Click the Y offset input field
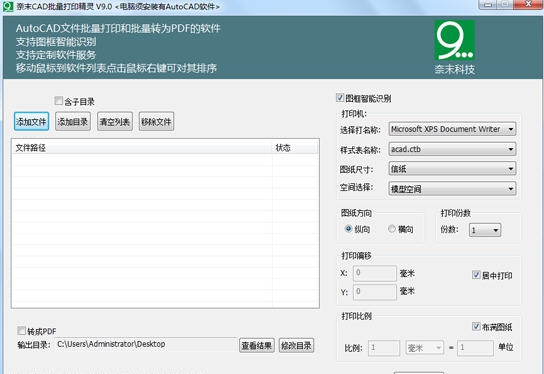The height and width of the screenshot is (374, 544). [x=375, y=292]
